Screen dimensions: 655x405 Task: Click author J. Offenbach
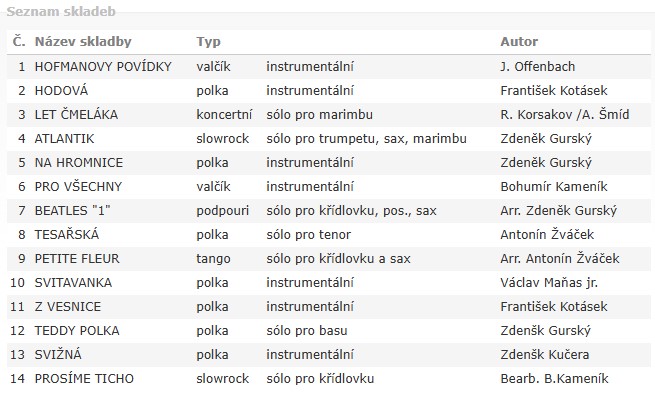(538, 66)
